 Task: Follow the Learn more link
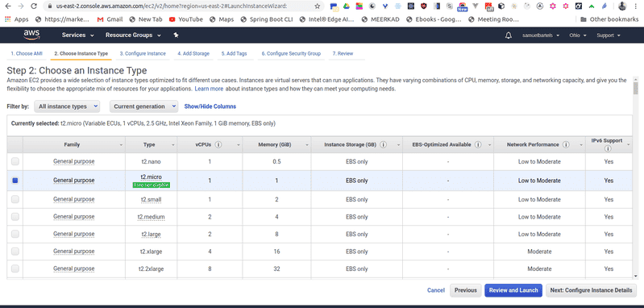point(209,89)
